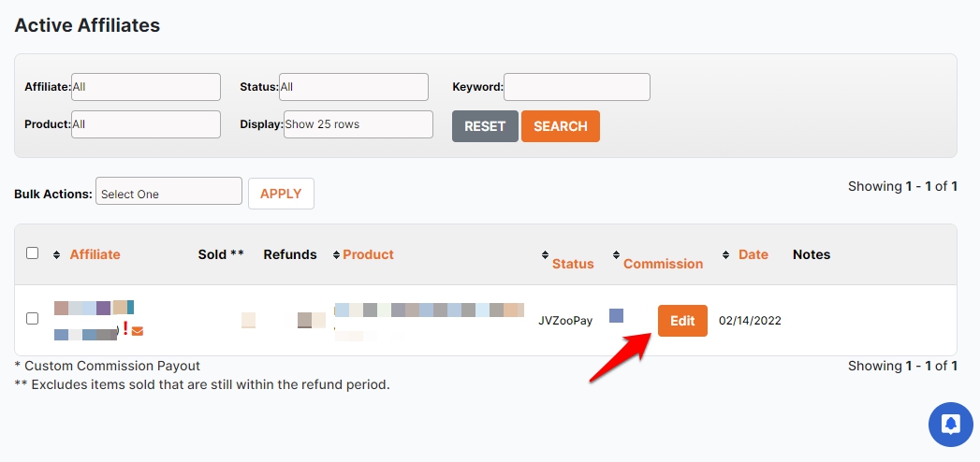This screenshot has height=462, width=980.
Task: Open the blue notification bell widget
Action: (951, 425)
